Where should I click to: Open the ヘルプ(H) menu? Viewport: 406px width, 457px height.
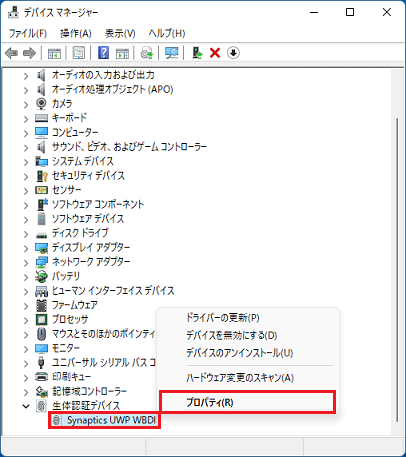click(x=167, y=33)
